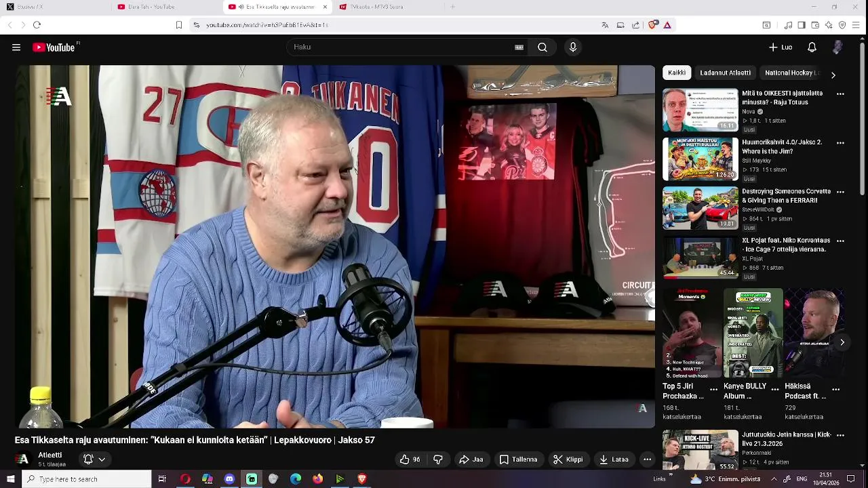Image resolution: width=868 pixels, height=488 pixels.
Task: Start voice search with microphone icon
Action: [x=573, y=47]
